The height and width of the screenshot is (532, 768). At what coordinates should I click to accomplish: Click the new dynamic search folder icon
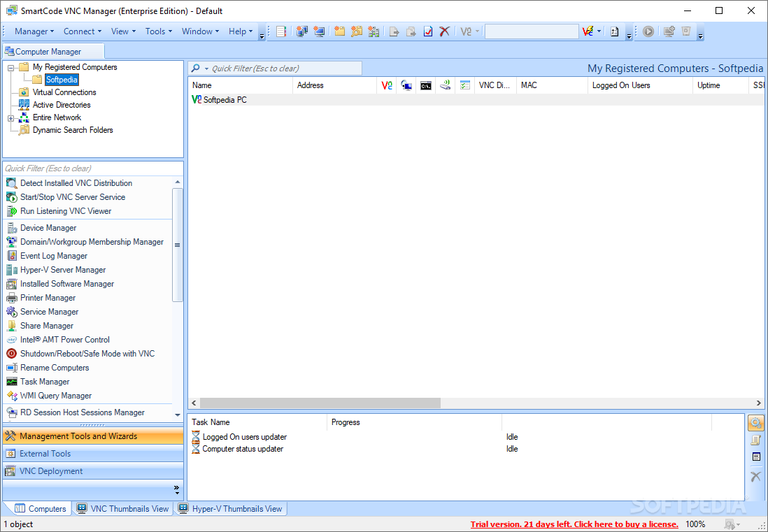tap(357, 31)
